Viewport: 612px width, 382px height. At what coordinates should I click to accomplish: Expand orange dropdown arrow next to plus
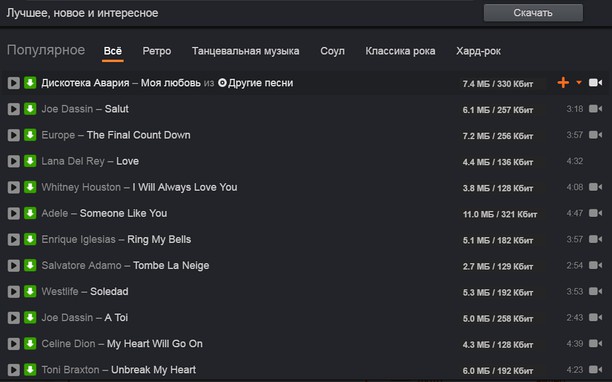click(x=579, y=82)
